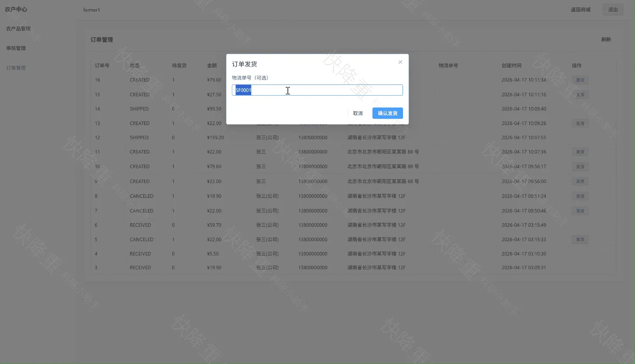Click timestamp 2026-04-17 03:09:31
635x364 pixels.
524,268
